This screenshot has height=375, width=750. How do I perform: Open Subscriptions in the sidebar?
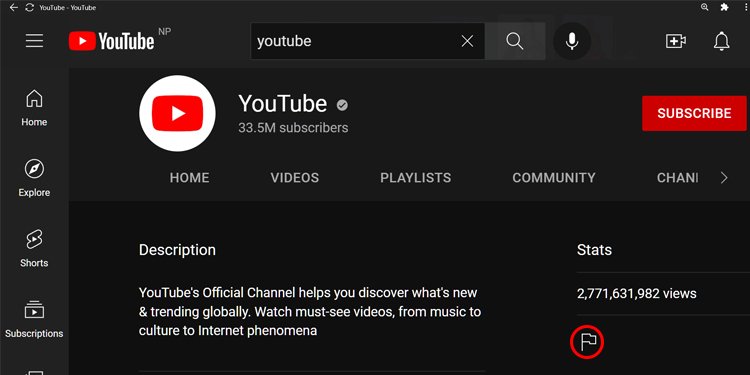[x=34, y=320]
